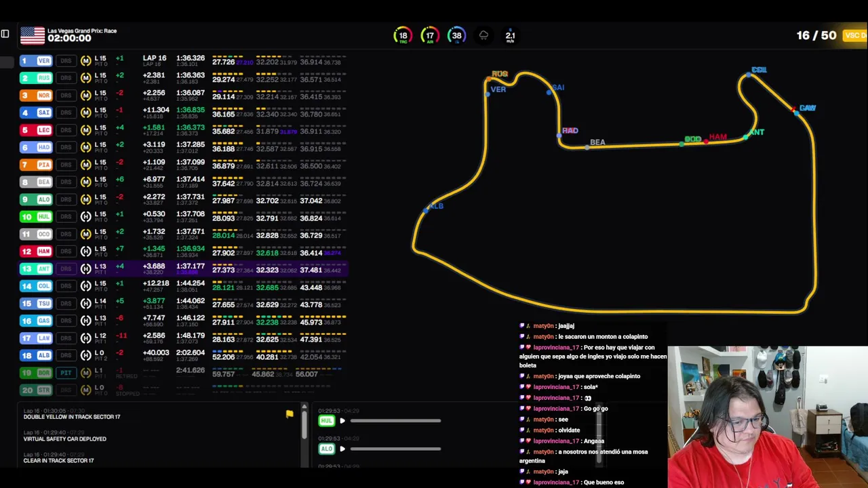The height and width of the screenshot is (488, 868).
Task: Toggle the sidebar panel icon
Action: click(x=5, y=34)
